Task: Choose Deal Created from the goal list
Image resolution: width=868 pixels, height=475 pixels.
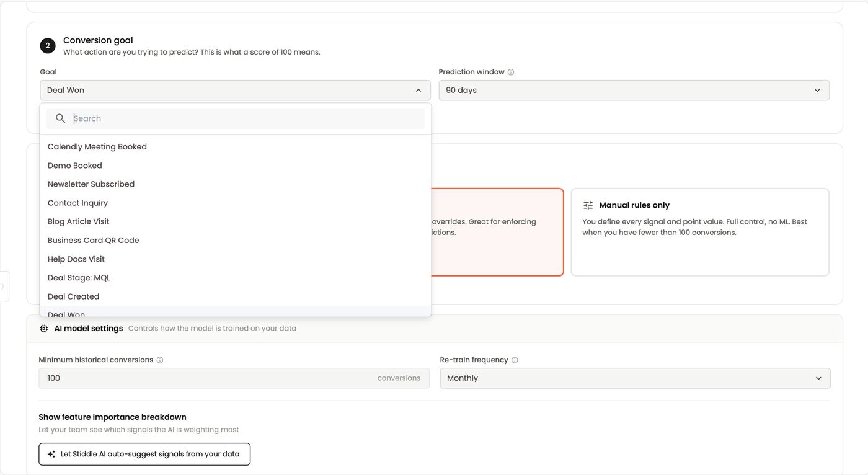Action: (x=236, y=296)
